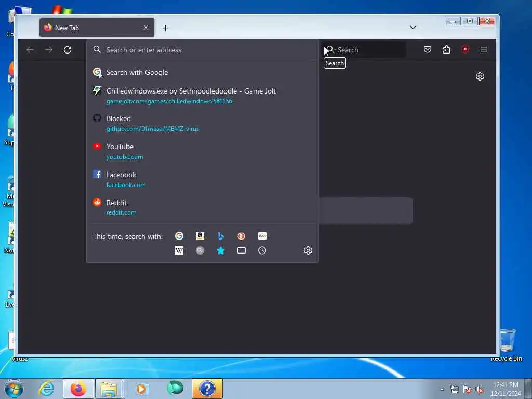Select DuckDuckGo one-off search icon
Screen dimensions: 532x399
pos(241,236)
